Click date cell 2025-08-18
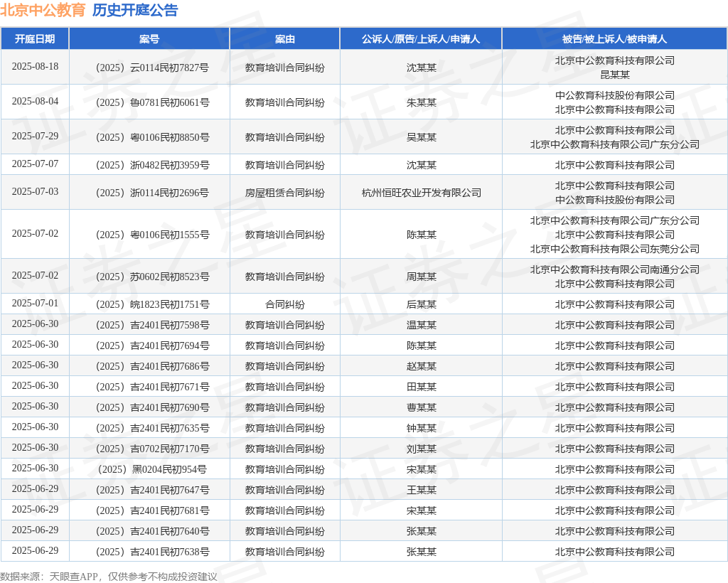The width and height of the screenshot is (728, 583). click(36, 66)
